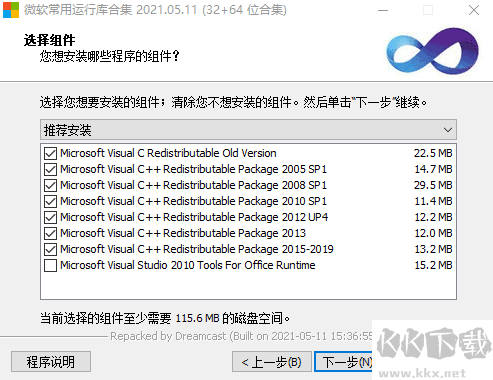The height and width of the screenshot is (380, 493).
Task: Uncheck Visual C++ Redistributable Package 2012 UP4
Action: pos(50,217)
